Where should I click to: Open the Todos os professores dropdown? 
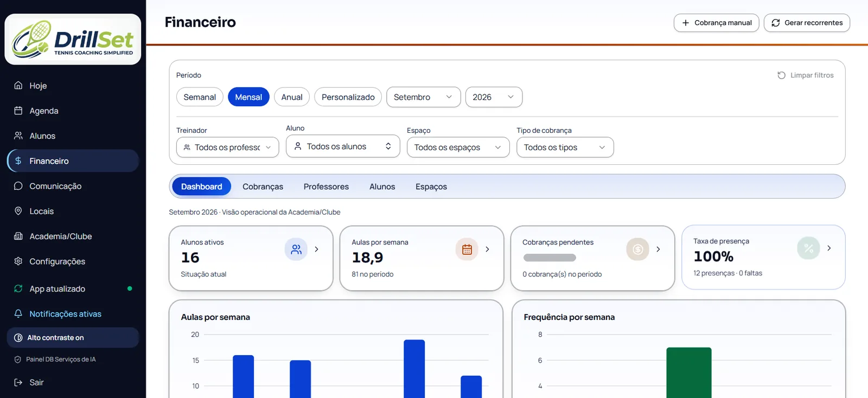(228, 147)
